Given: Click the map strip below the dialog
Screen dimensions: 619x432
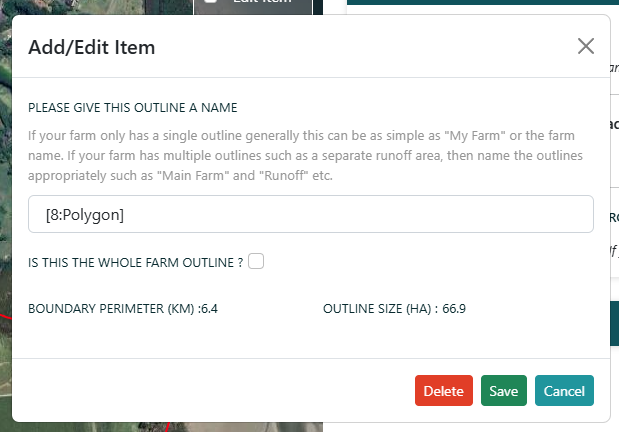Looking at the screenshot, I should (167, 427).
